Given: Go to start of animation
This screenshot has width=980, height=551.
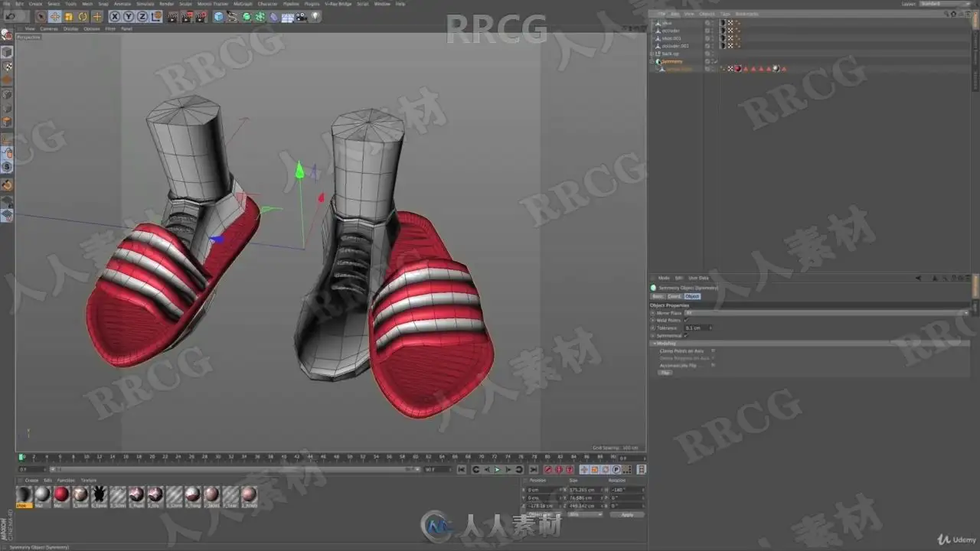Looking at the screenshot, I should (462, 470).
